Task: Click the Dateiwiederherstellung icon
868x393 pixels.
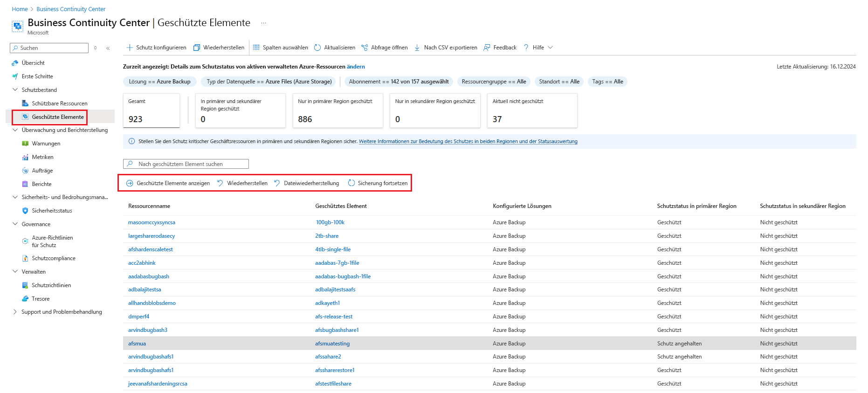Action: [x=277, y=183]
